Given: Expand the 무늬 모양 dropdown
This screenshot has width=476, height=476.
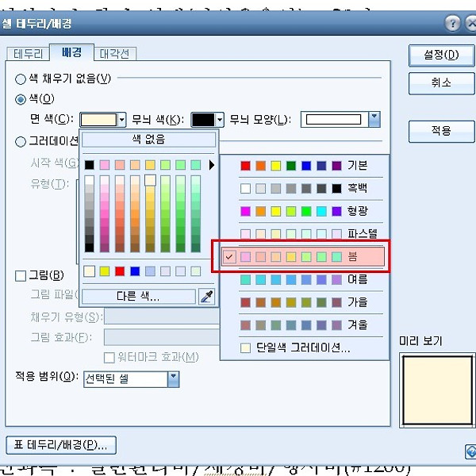Looking at the screenshot, I should coord(374,120).
